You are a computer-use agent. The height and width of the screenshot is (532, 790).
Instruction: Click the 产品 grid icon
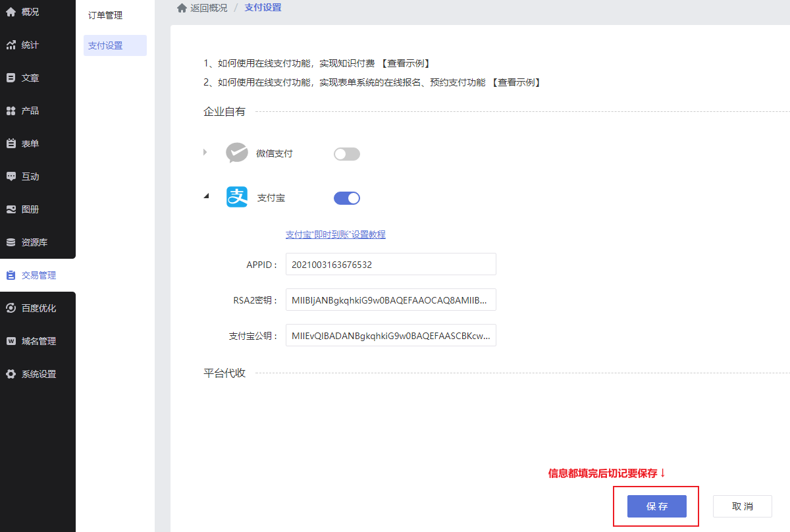point(11,111)
